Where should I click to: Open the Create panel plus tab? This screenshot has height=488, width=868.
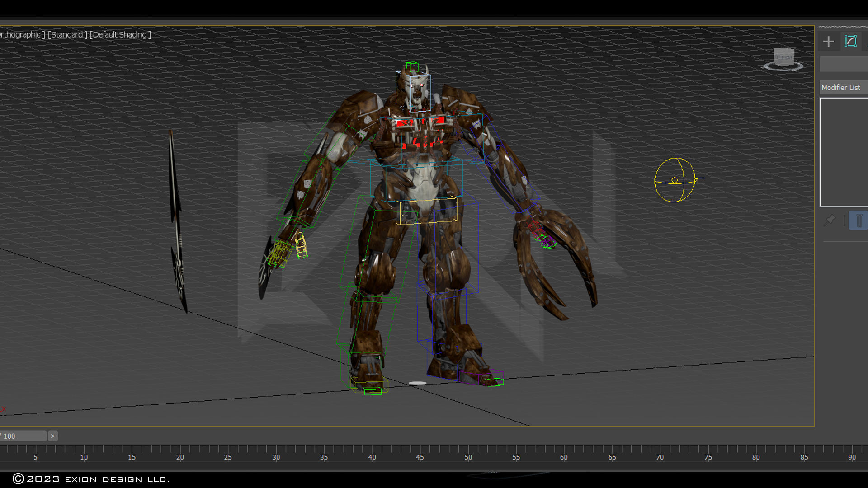coord(828,42)
